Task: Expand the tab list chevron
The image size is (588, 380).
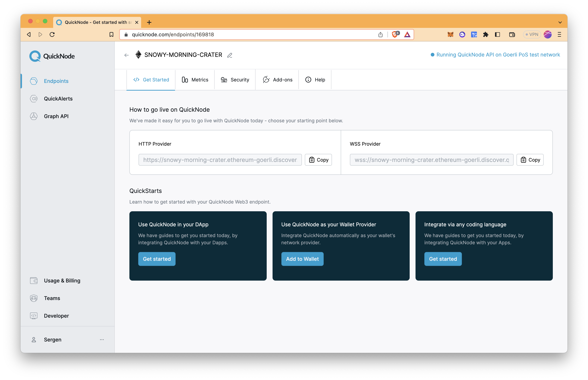Action: coord(560,22)
